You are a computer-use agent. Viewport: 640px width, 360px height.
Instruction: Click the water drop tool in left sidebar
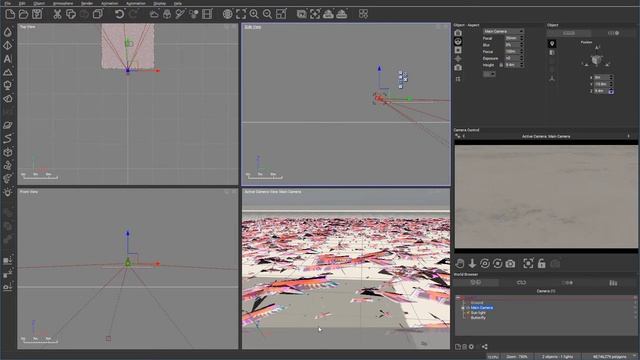tap(8, 32)
